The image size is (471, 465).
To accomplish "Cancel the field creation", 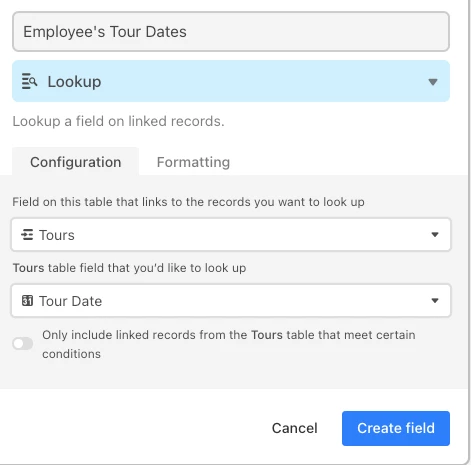I will 295,428.
